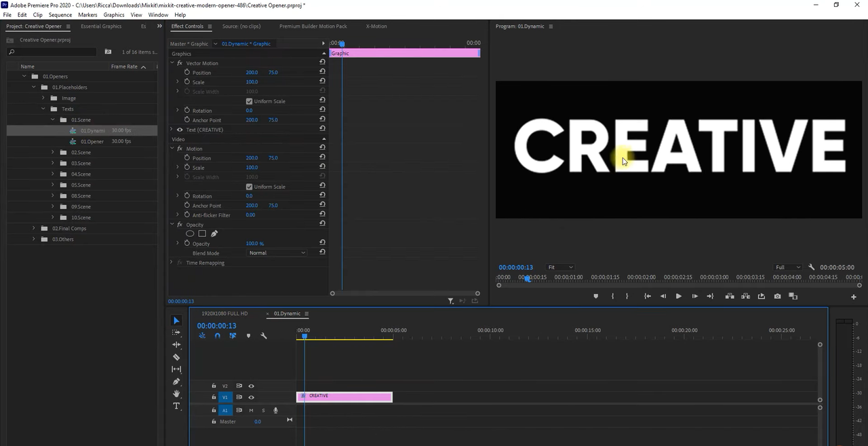Toggle Vector Motion Uniform Scale checkbox
Screen dimensions: 868x446
[x=250, y=101]
